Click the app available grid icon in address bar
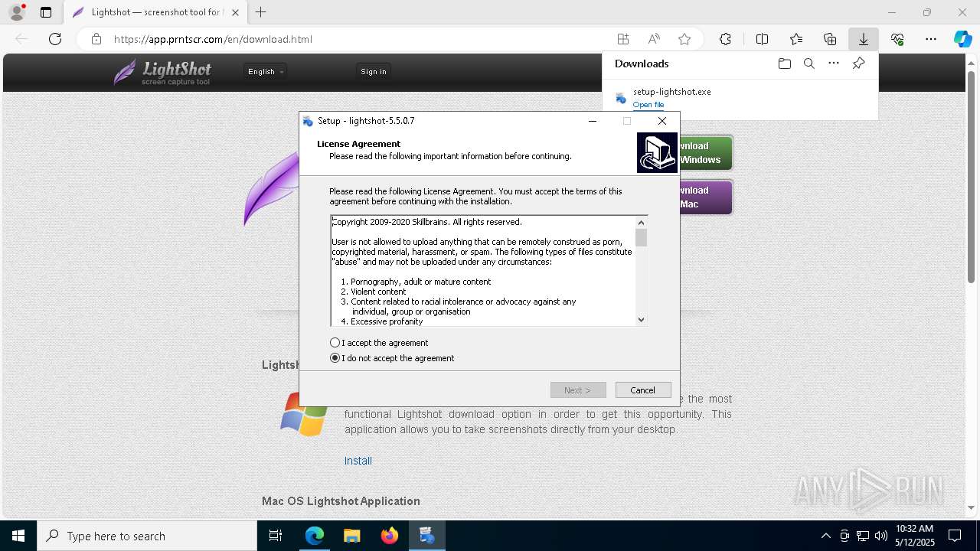Screen dimensions: 980x551 pos(623,39)
